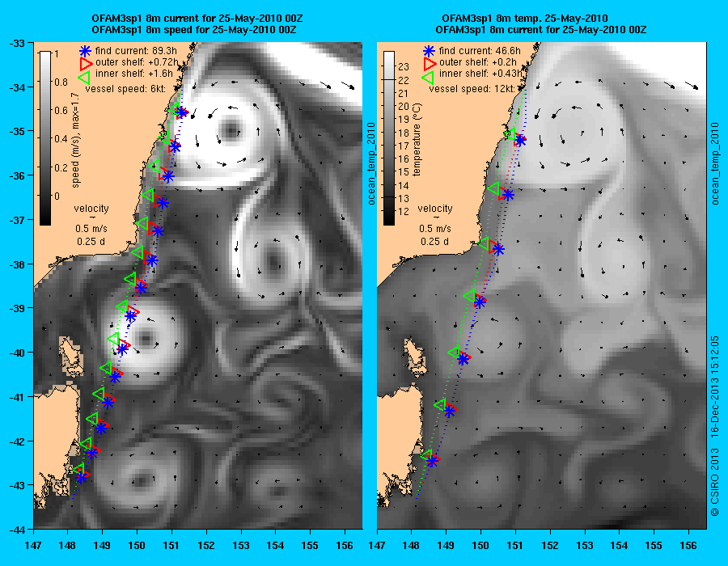The height and width of the screenshot is (566, 728).
Task: Click the "156" longitude label under the right map
Action: [x=688, y=546]
